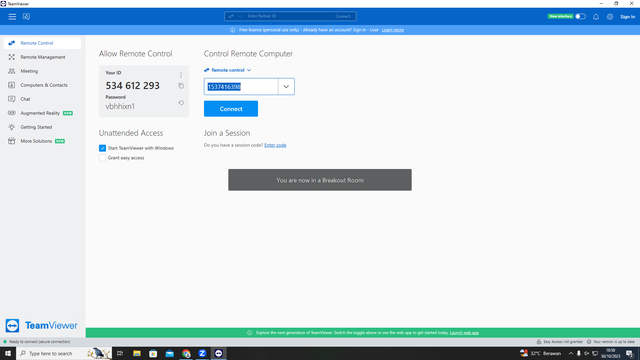
Task: Select Remote Control in the sidebar
Action: [42, 43]
